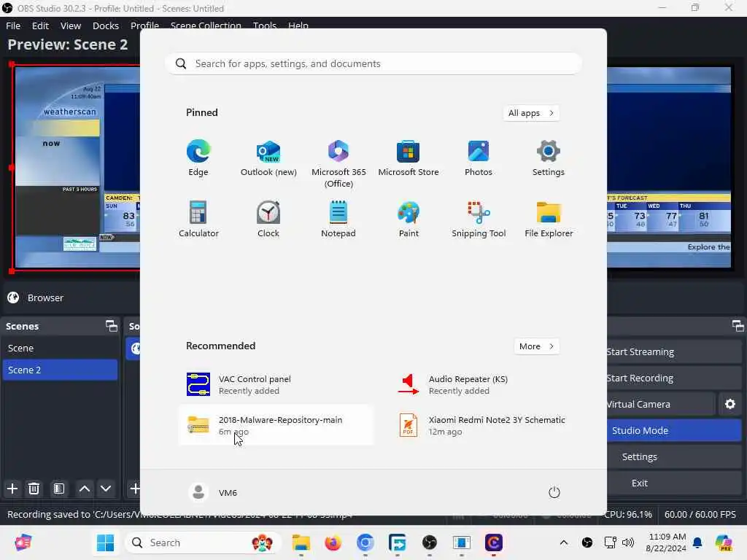Move scene down in OBS list
The height and width of the screenshot is (560, 747).
point(106,489)
